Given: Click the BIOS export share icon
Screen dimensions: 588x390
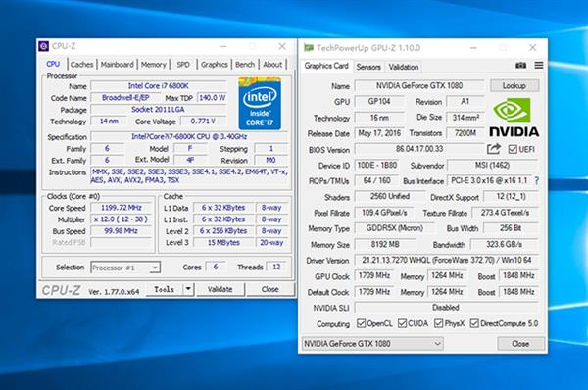Looking at the screenshot, I should click(x=494, y=149).
